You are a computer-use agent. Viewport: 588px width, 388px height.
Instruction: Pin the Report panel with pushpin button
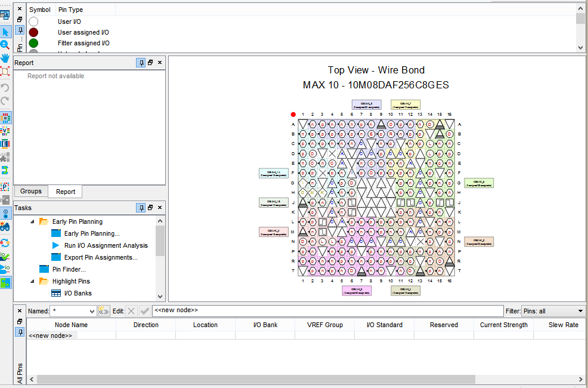pyautogui.click(x=141, y=63)
